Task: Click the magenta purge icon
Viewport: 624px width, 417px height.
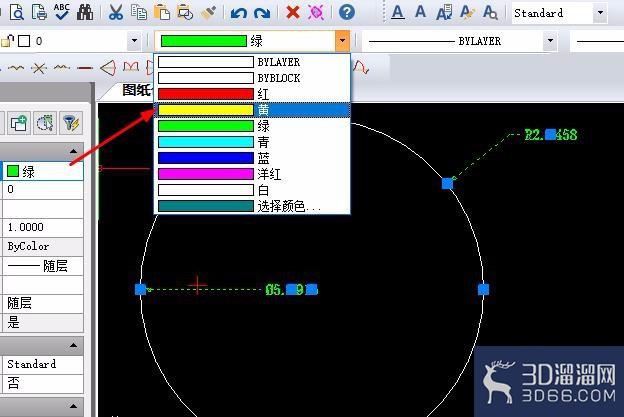Action: (x=316, y=12)
